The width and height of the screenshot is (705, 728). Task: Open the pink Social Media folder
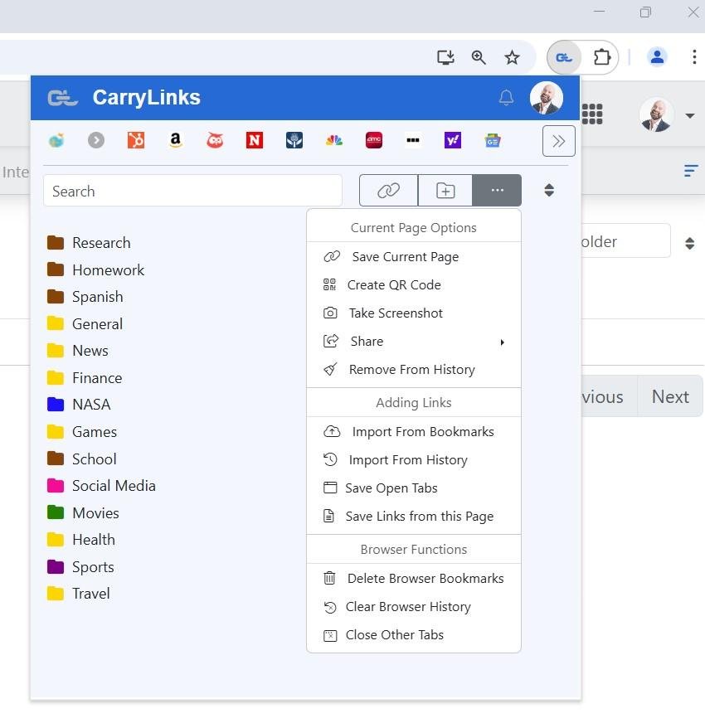(102, 486)
